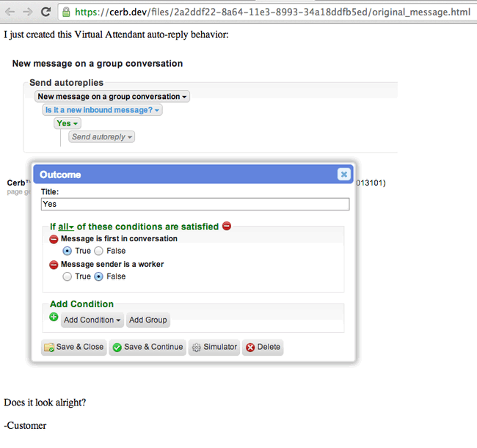
Task: Open the 'all' conditions match dropdown
Action: click(x=66, y=227)
